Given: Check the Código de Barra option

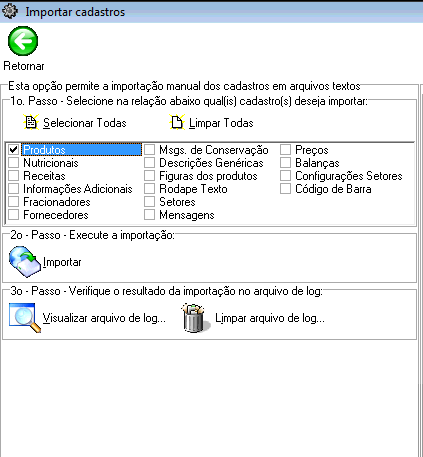Looking at the screenshot, I should (285, 189).
